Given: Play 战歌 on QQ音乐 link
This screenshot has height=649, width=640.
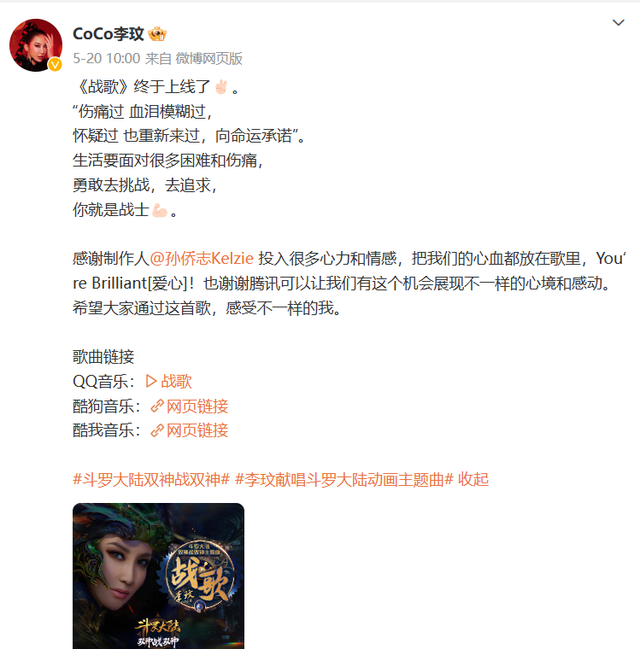Looking at the screenshot, I should (176, 381).
